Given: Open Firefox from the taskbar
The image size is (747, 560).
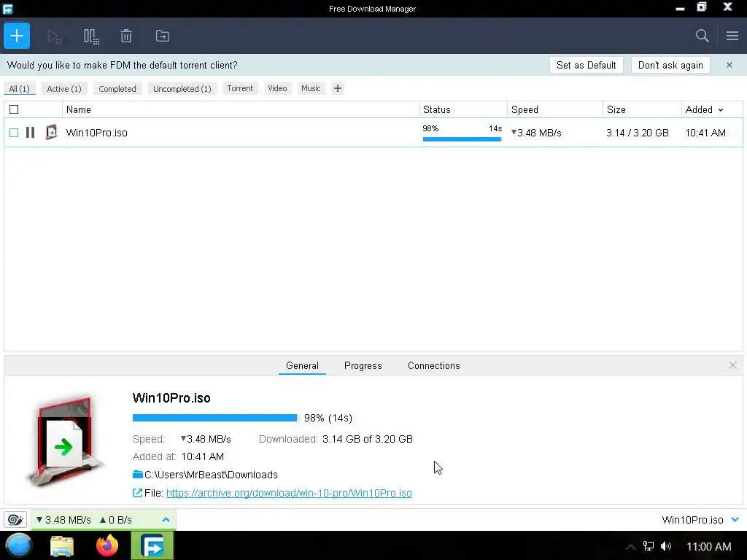Looking at the screenshot, I should pyautogui.click(x=107, y=545).
